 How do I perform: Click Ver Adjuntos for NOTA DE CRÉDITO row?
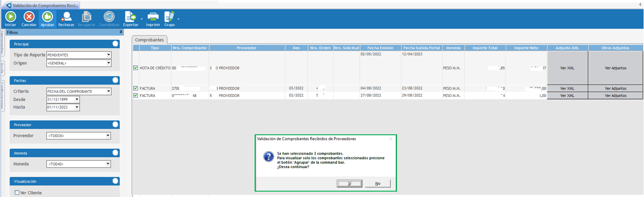616,68
